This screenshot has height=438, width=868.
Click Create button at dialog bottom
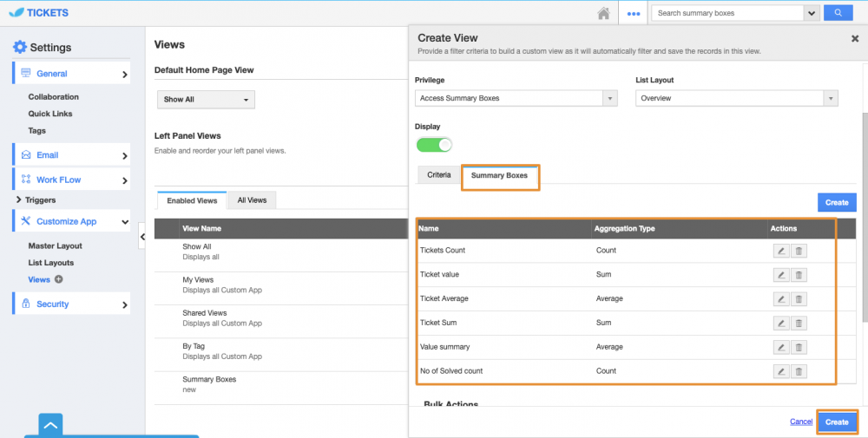(x=837, y=422)
